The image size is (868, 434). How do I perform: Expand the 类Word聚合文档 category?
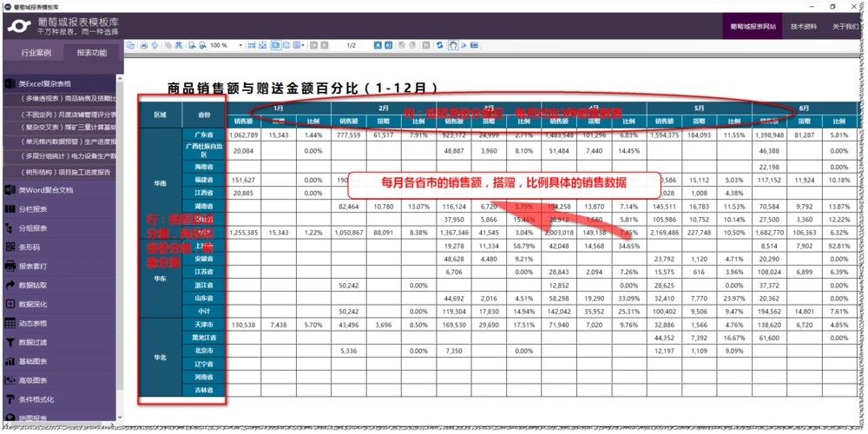point(59,190)
